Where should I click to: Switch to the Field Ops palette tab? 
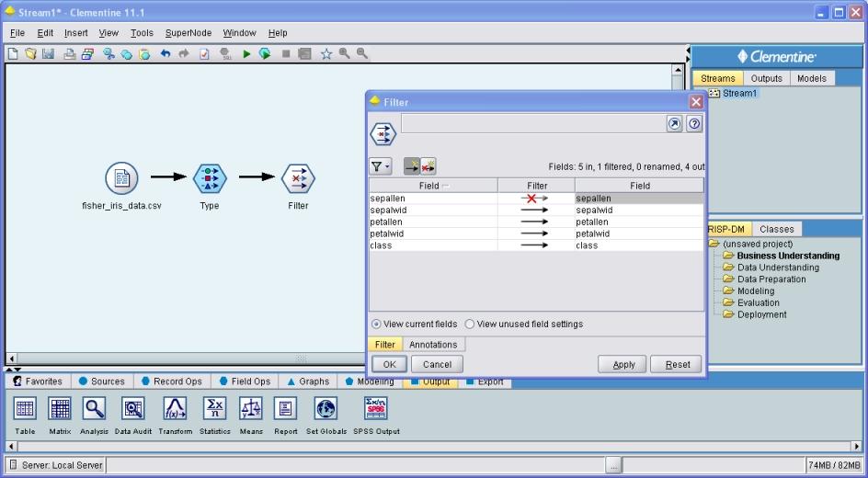click(x=245, y=381)
